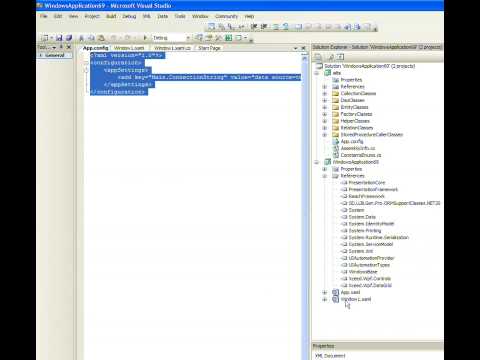Viewport: 480px width, 360px height.
Task: Select the UIAutomationProvider reference
Action: click(371, 258)
